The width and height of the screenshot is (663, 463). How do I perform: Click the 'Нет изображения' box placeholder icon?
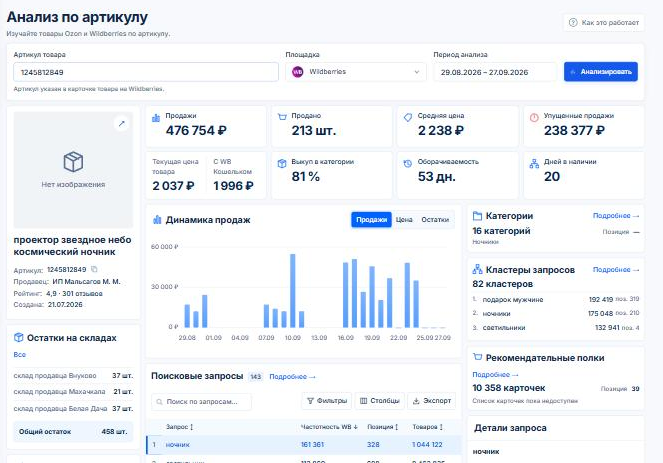73,162
